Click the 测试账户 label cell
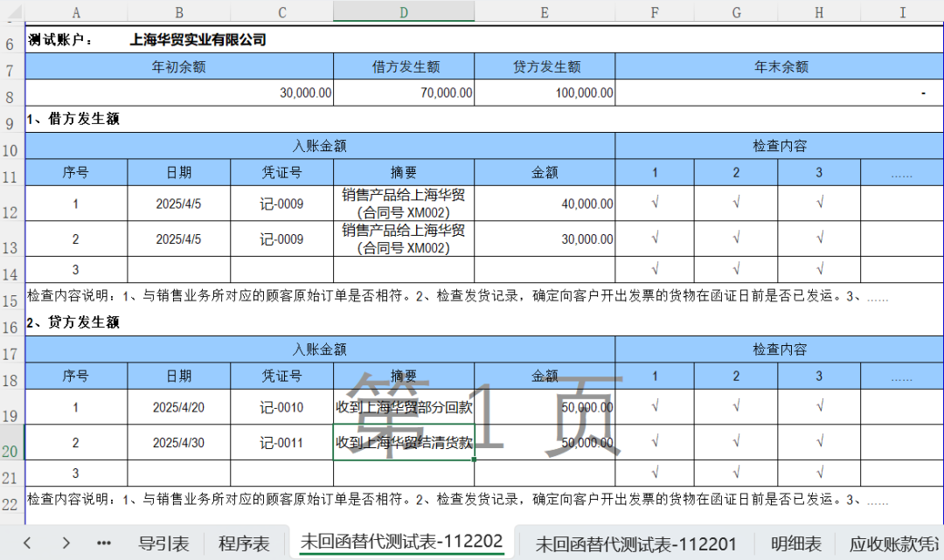The height and width of the screenshot is (560, 944). (x=60, y=39)
